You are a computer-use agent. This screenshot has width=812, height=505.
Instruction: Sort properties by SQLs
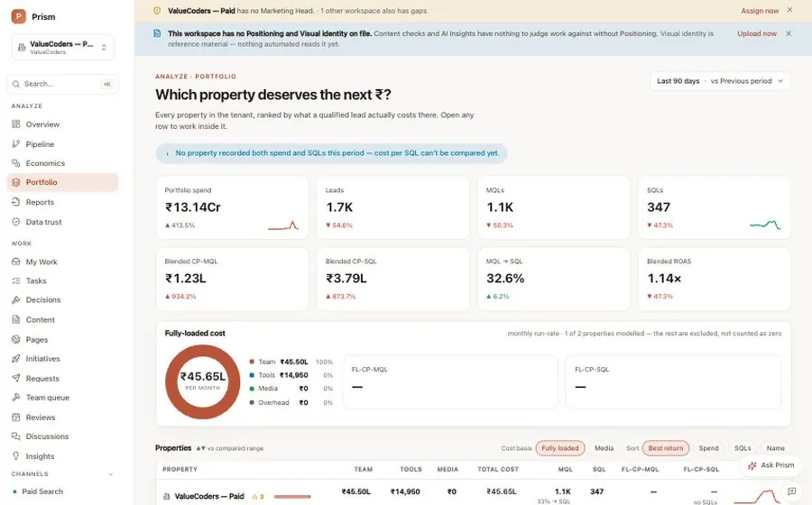[x=743, y=448]
